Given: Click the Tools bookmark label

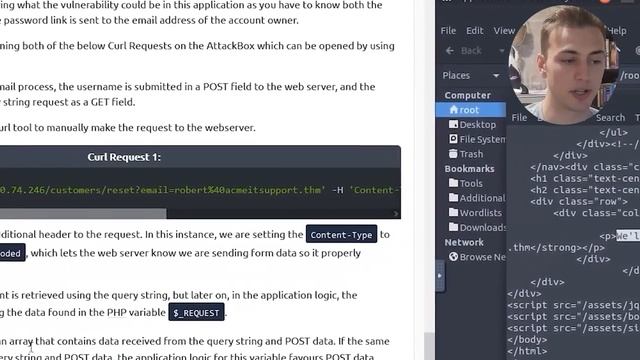Looking at the screenshot, I should click(471, 183).
